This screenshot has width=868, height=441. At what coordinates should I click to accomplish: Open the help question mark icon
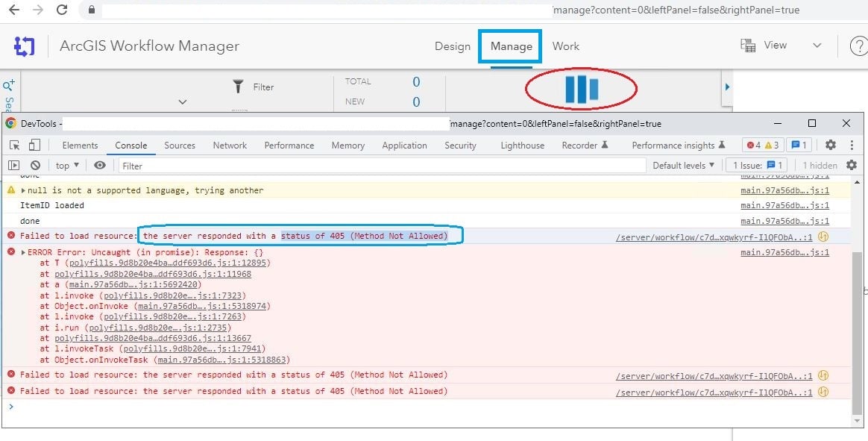click(859, 46)
